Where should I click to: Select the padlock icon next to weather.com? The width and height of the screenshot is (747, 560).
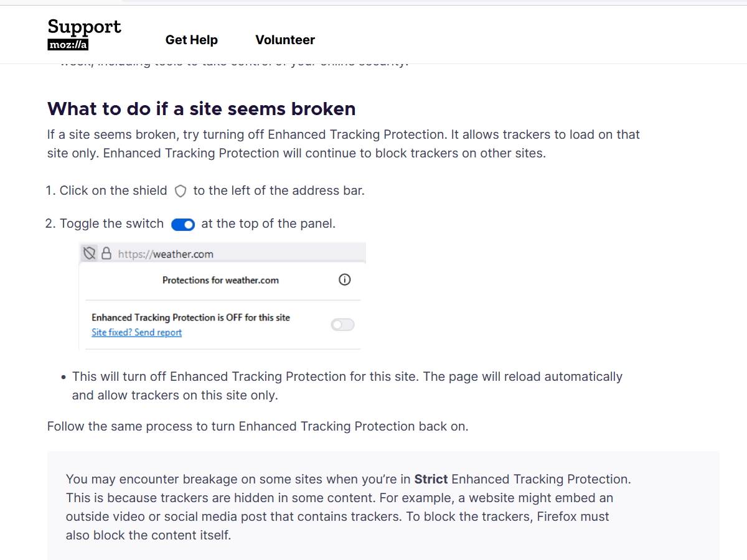point(106,253)
